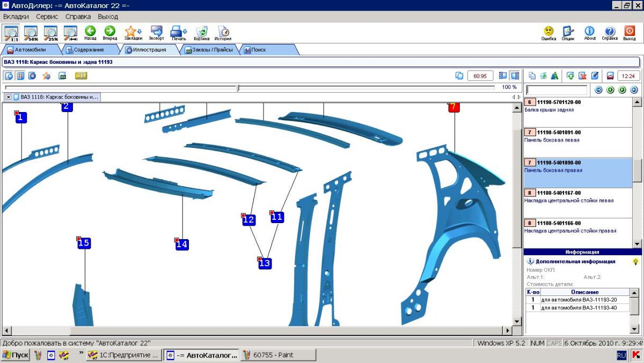644x363 pixels.
Task: Toggle the 3D view button
Action: (81, 76)
